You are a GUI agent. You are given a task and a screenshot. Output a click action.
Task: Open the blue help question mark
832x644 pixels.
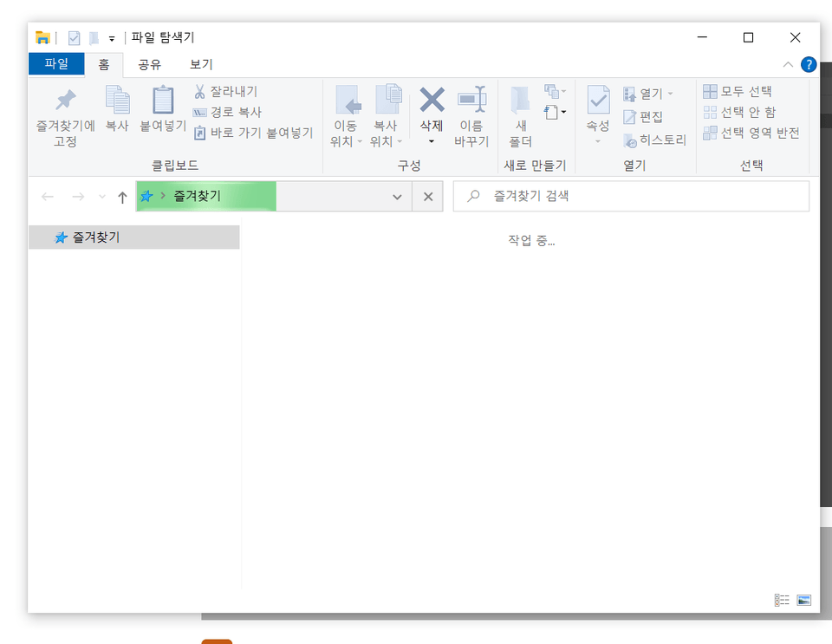[809, 65]
